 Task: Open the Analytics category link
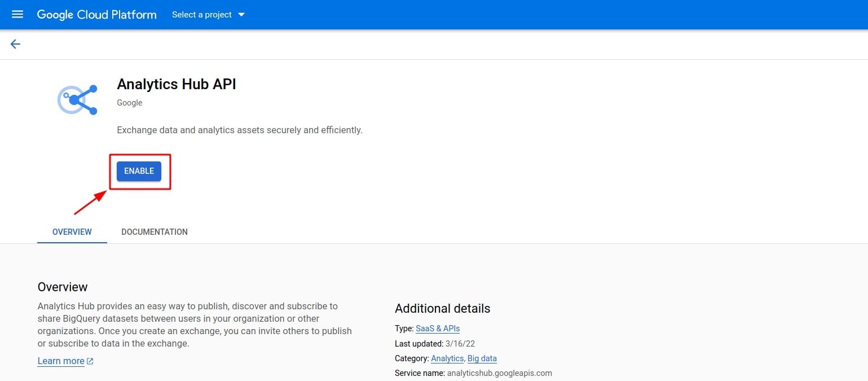click(447, 358)
